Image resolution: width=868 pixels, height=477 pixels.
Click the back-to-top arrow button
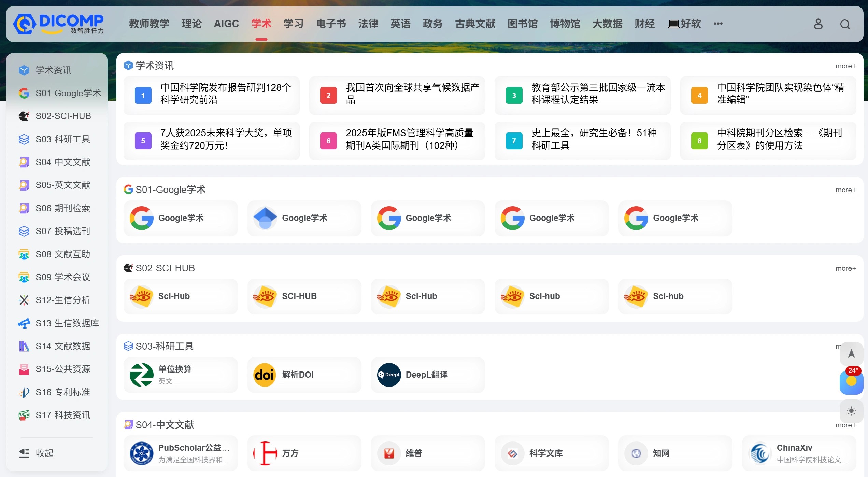851,353
